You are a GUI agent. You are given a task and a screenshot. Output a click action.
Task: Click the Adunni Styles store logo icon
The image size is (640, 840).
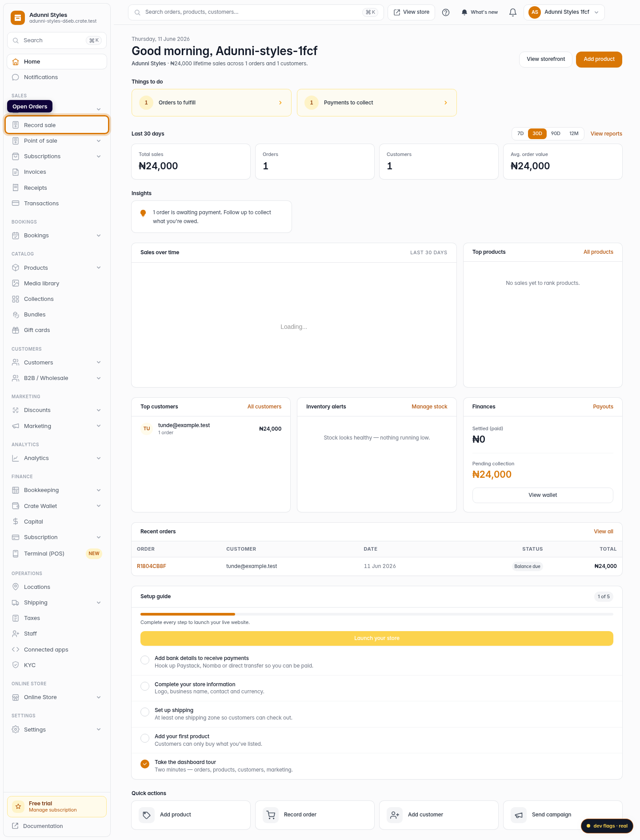[x=18, y=18]
